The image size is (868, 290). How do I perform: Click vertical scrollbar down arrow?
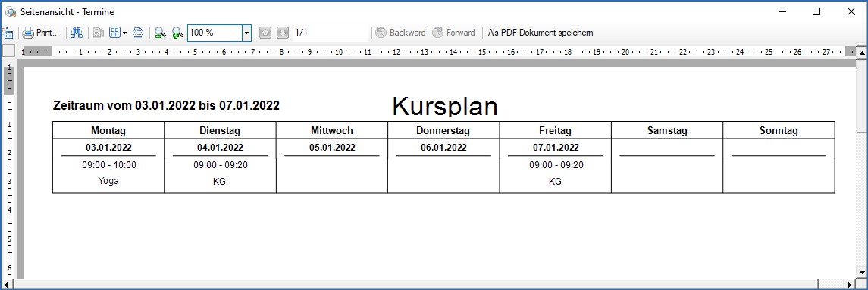[862, 272]
